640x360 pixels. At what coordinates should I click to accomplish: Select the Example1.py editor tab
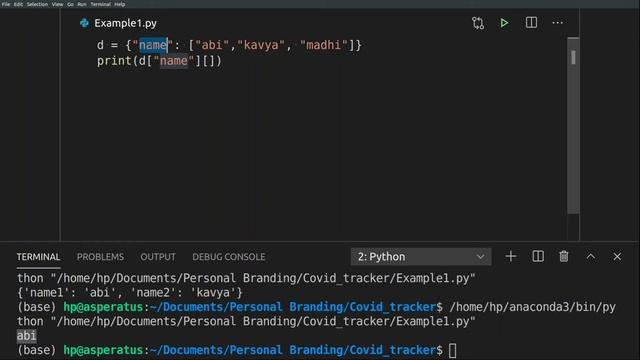118,23
